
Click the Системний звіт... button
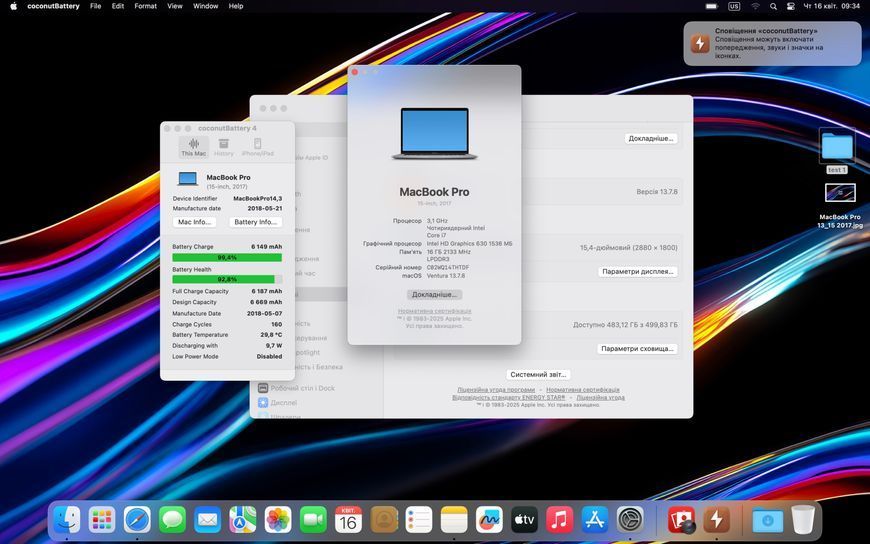pos(538,375)
